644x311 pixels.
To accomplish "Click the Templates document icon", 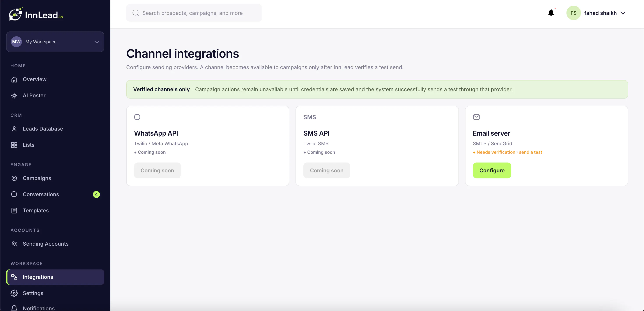I will coord(14,211).
